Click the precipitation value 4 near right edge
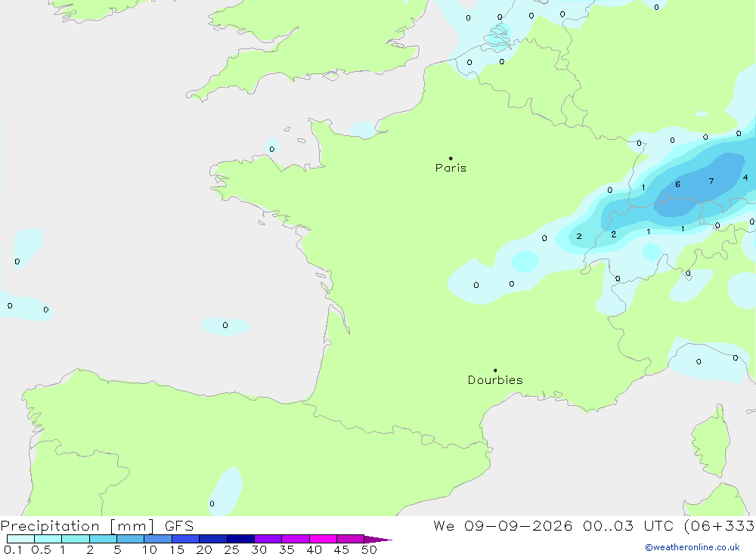 [745, 178]
